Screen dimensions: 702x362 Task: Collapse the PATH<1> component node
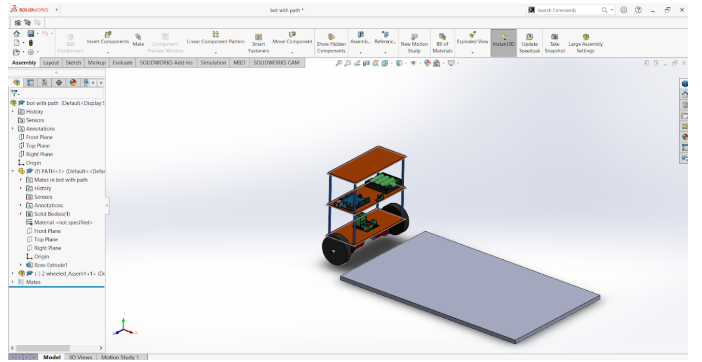click(x=13, y=171)
